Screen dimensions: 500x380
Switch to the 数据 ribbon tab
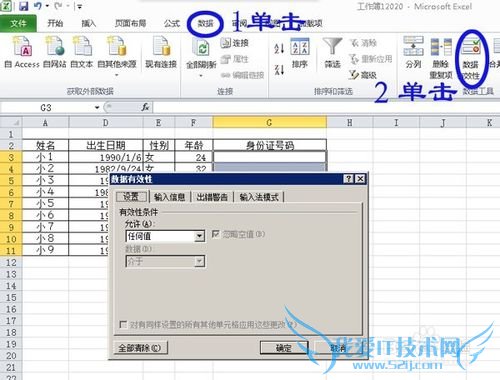point(205,23)
